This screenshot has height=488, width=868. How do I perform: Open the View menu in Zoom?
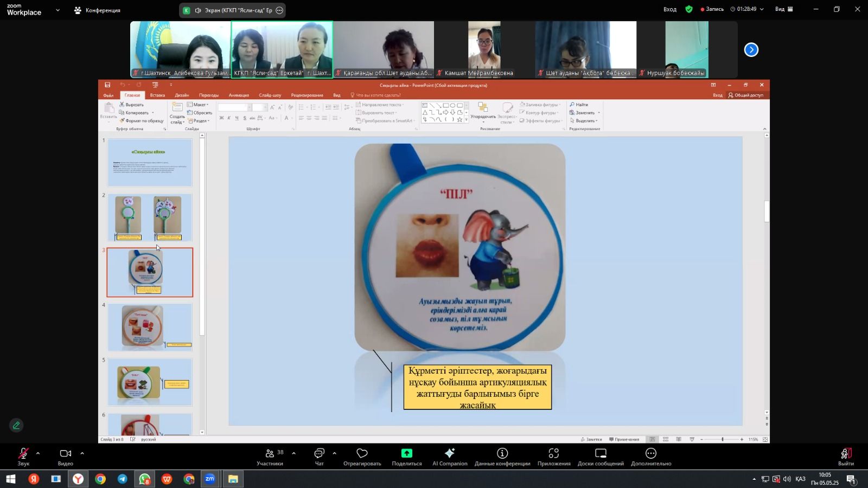point(783,9)
